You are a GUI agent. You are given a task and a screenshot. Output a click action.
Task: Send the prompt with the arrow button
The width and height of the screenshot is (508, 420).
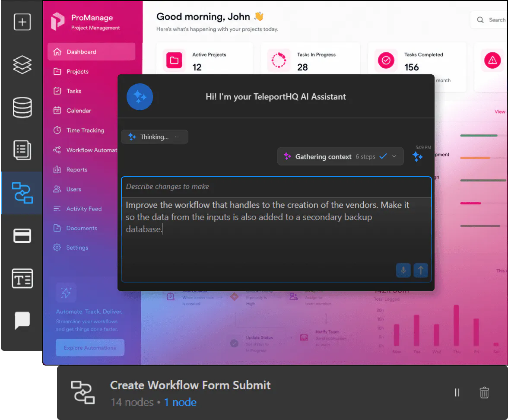tap(421, 270)
